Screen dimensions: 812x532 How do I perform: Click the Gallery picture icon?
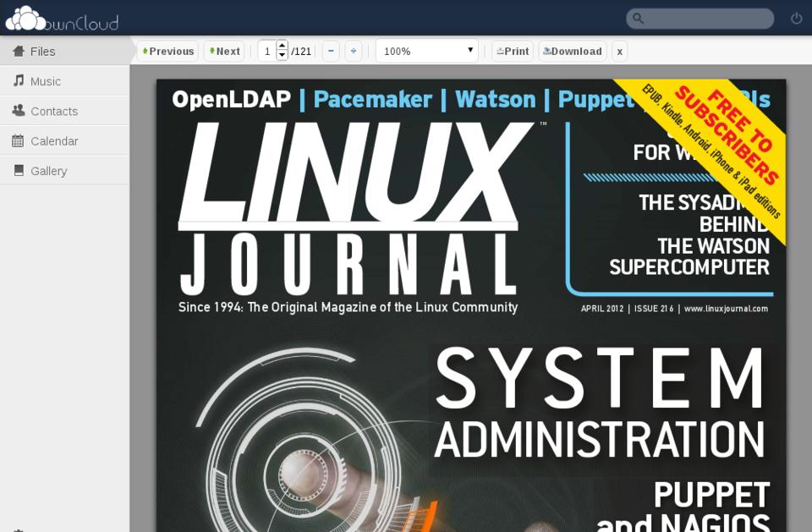tap(19, 170)
